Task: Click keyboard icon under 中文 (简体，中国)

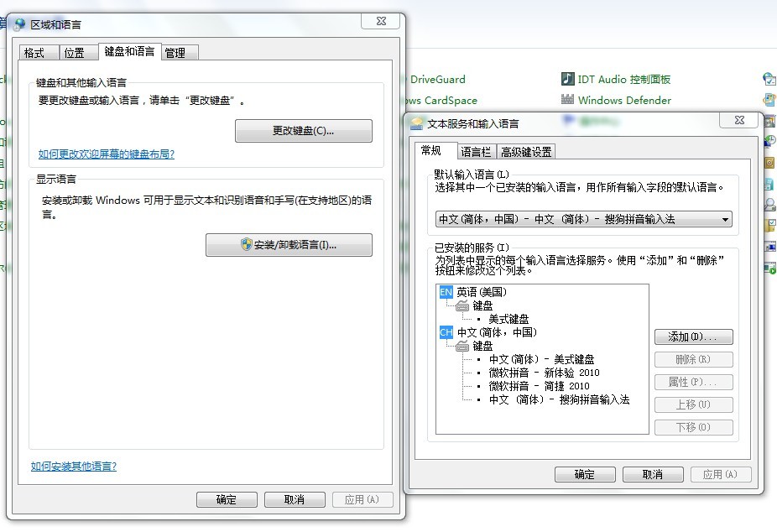Action: point(462,346)
